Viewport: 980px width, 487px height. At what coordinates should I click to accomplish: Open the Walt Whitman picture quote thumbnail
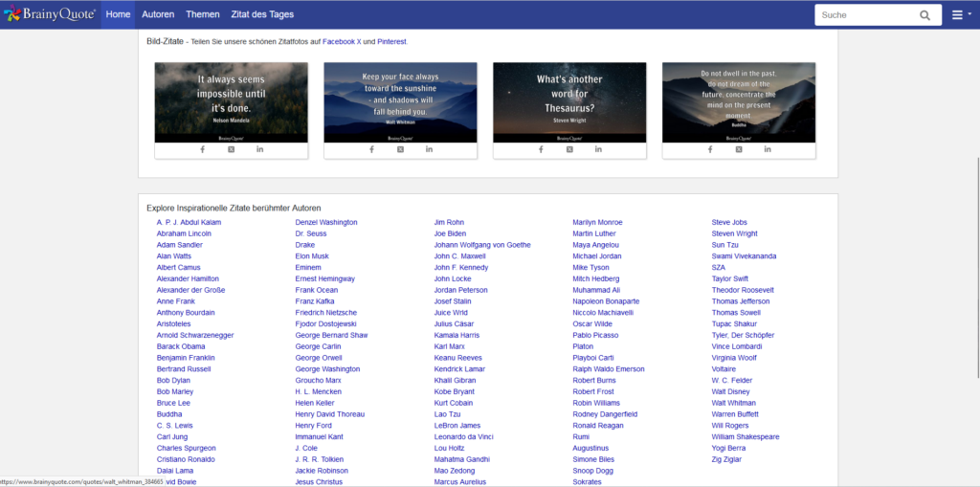pos(400,101)
